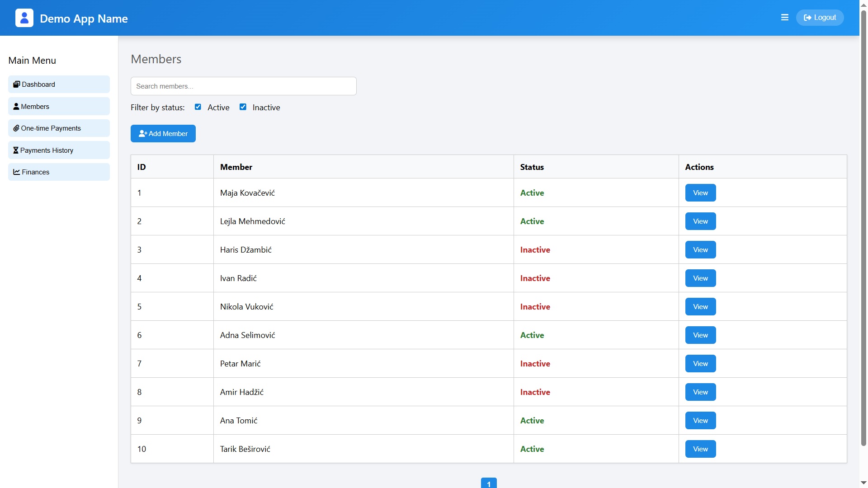Click the One-time Payments paperclip icon
868x488 pixels.
pyautogui.click(x=16, y=128)
